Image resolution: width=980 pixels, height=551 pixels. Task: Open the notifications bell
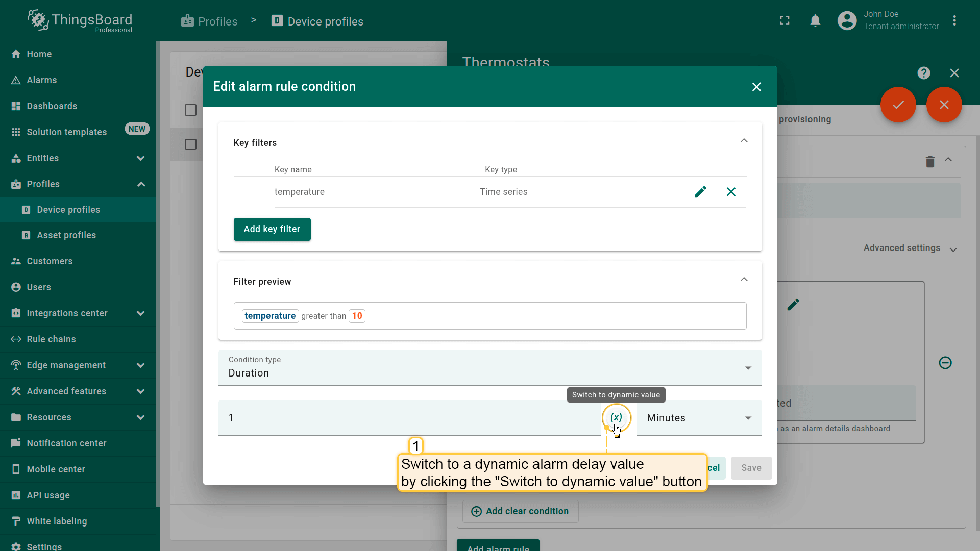[x=815, y=20]
